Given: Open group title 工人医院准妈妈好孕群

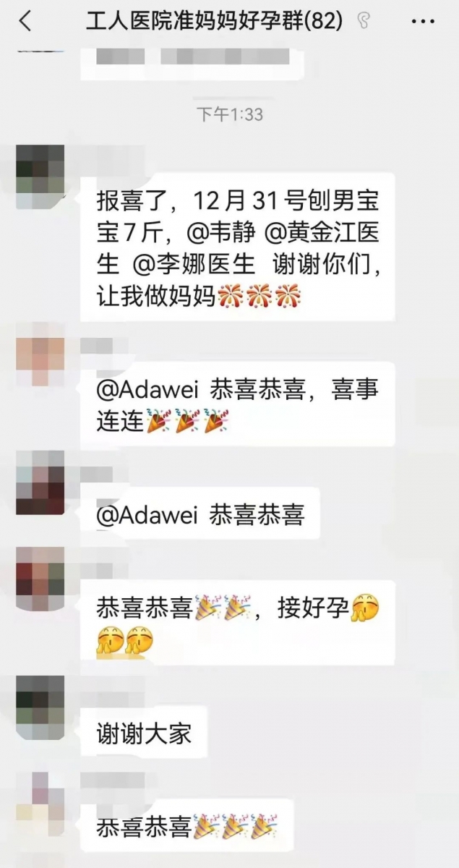Looking at the screenshot, I should 214,22.
